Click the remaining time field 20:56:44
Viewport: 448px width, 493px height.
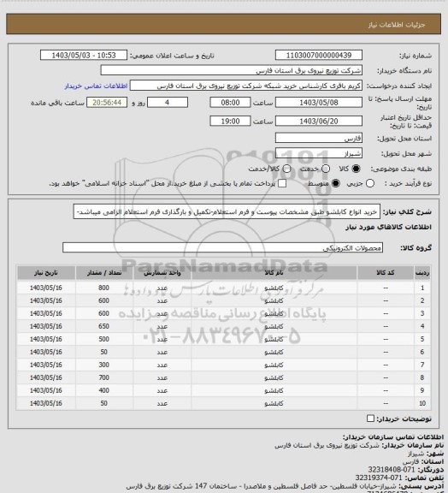[107, 103]
